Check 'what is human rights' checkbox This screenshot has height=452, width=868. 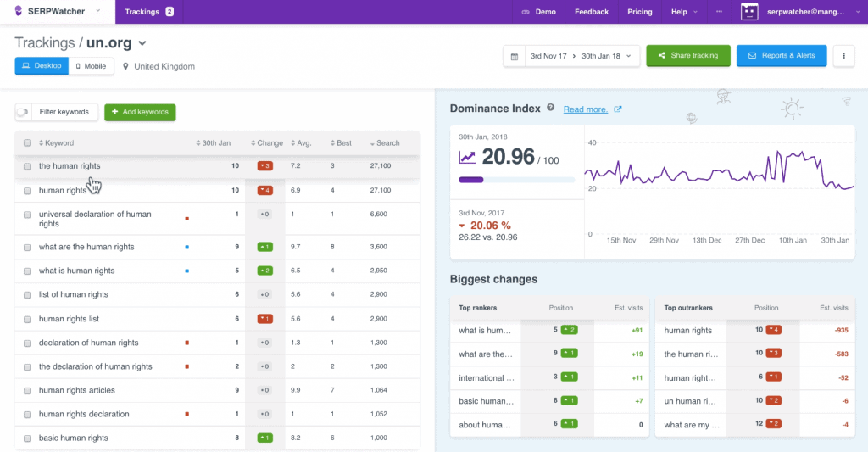[x=27, y=271]
